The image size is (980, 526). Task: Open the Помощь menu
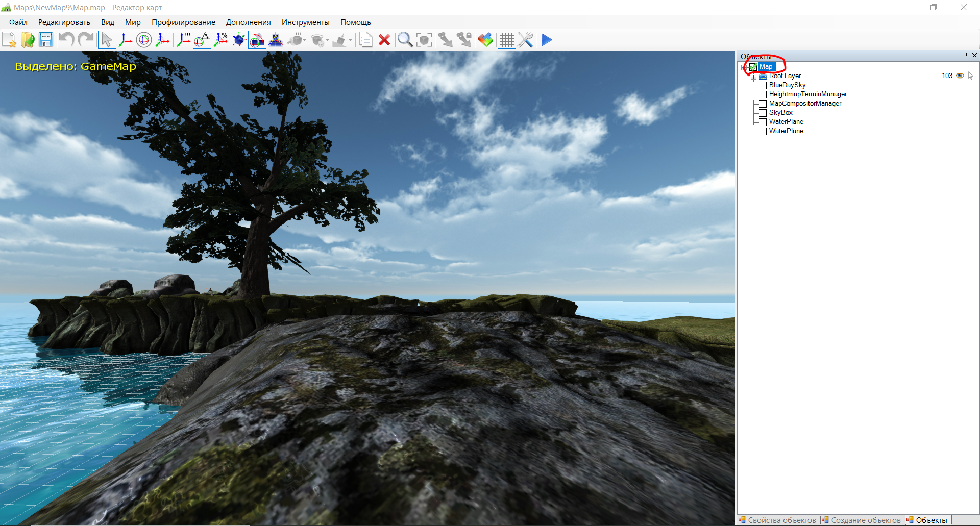pyautogui.click(x=356, y=22)
